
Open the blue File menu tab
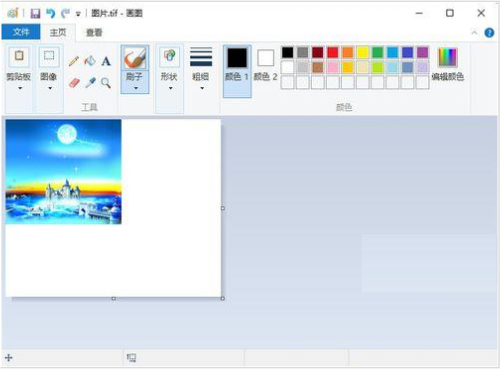click(x=21, y=32)
